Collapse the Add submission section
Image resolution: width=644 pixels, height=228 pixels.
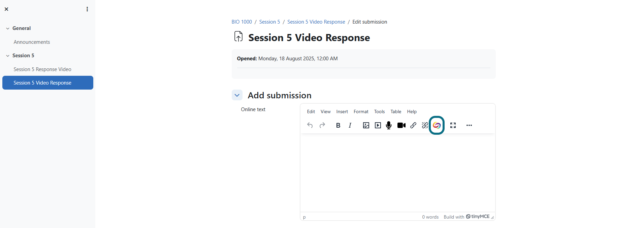coord(237,95)
